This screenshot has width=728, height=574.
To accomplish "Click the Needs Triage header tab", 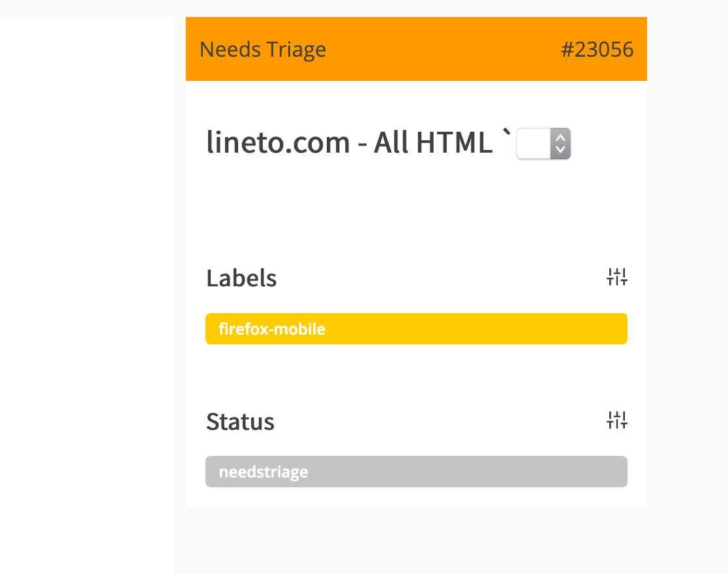I will coord(264,49).
